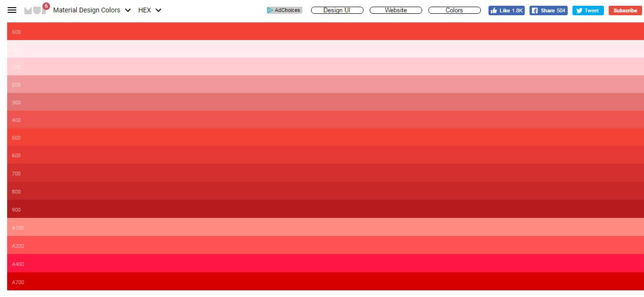
Task: Select the red 300 swatch
Action: tap(325, 102)
